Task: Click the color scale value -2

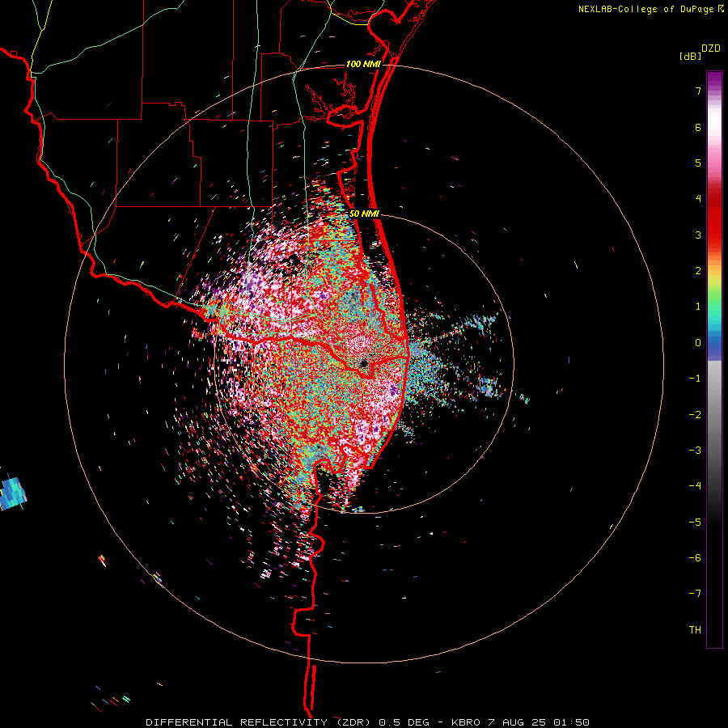Action: tap(695, 415)
